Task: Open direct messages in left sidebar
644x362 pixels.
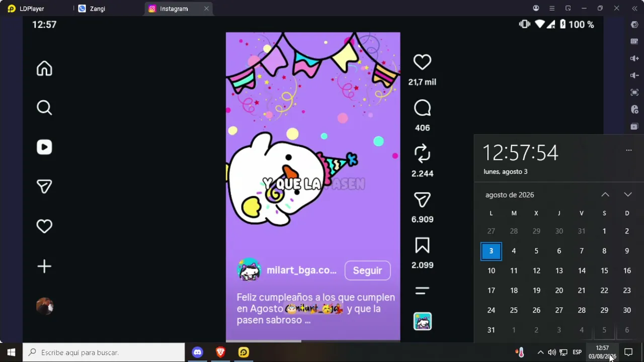Action: [x=44, y=187]
